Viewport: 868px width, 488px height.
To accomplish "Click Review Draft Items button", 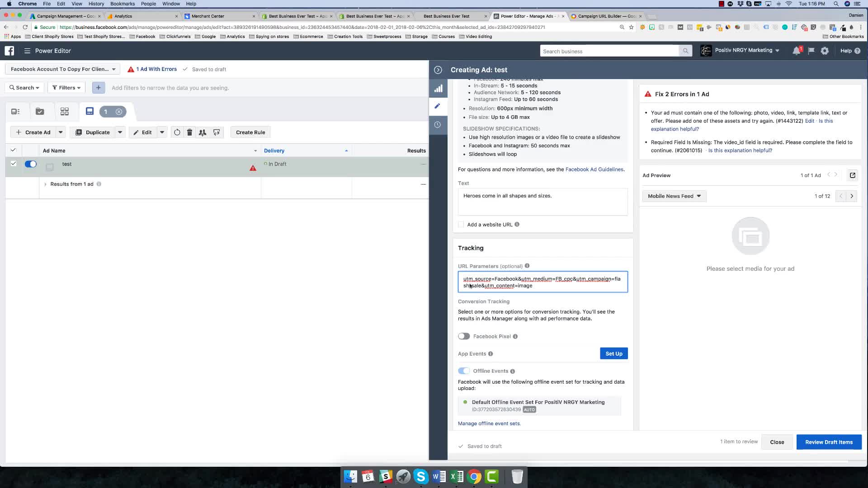I will (x=829, y=442).
